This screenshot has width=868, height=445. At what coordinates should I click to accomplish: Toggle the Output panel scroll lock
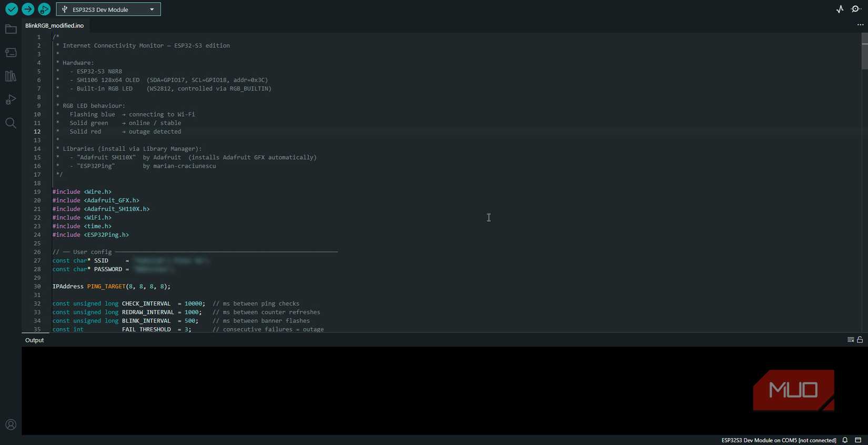point(860,340)
